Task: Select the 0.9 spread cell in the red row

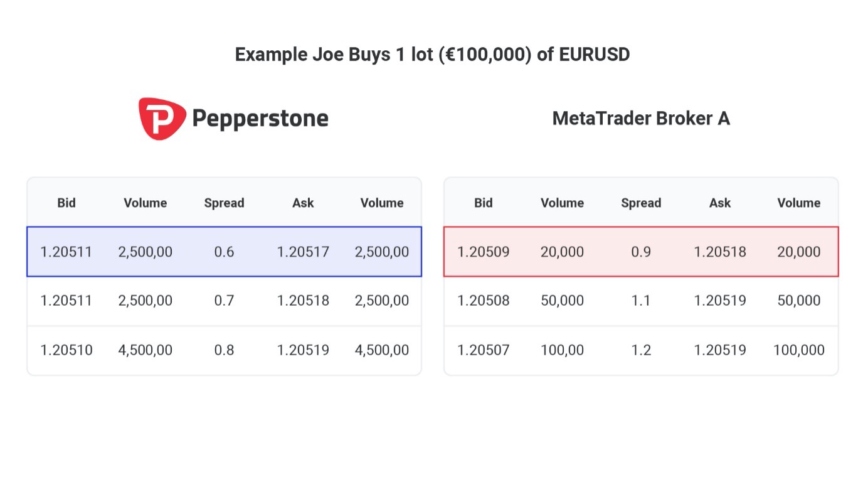Action: pos(641,252)
